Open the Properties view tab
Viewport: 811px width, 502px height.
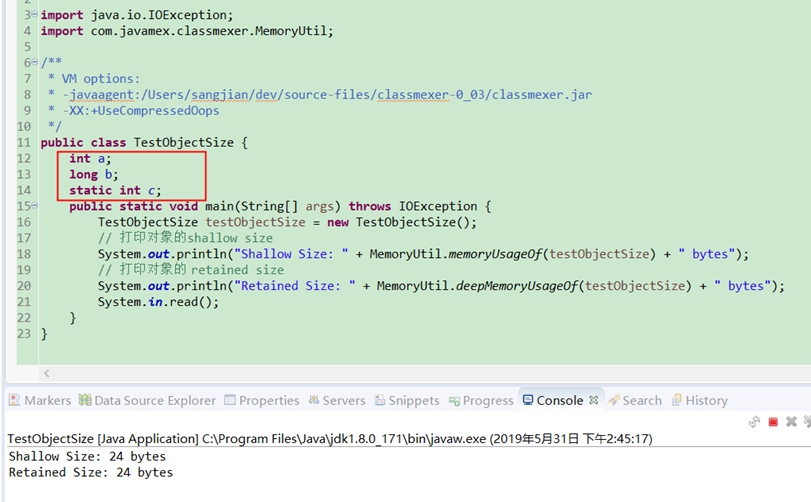pyautogui.click(x=262, y=400)
